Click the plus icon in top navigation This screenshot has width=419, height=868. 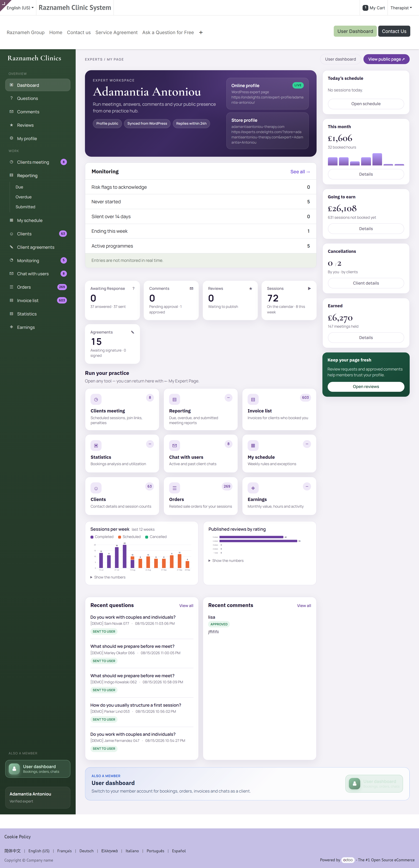[201, 32]
